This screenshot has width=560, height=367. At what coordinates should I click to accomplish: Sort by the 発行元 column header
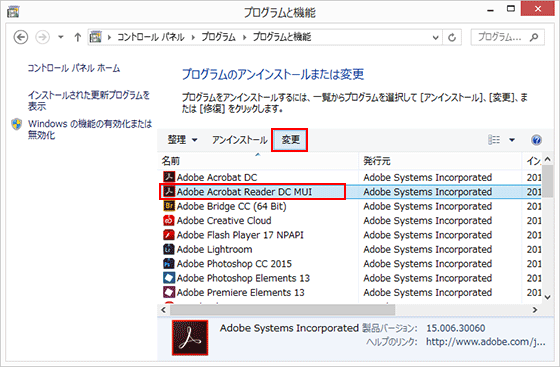point(440,161)
